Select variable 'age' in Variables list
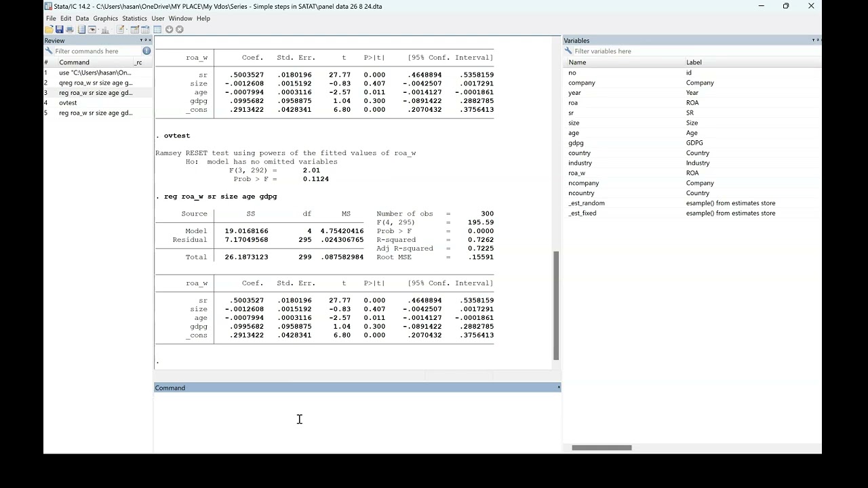The width and height of the screenshot is (868, 488). [x=692, y=133]
